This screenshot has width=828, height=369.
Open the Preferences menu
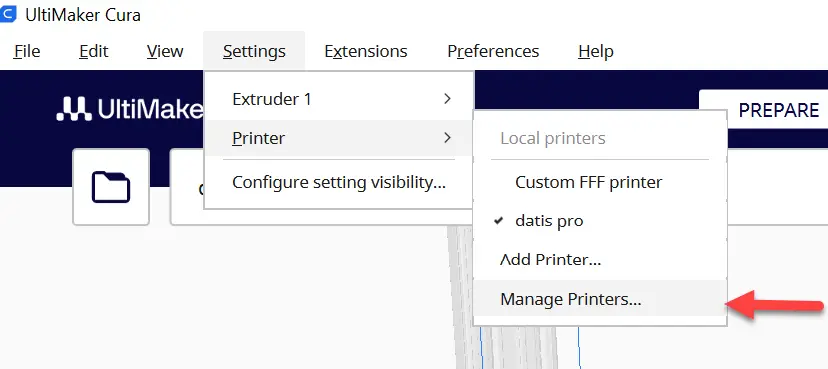click(x=493, y=51)
